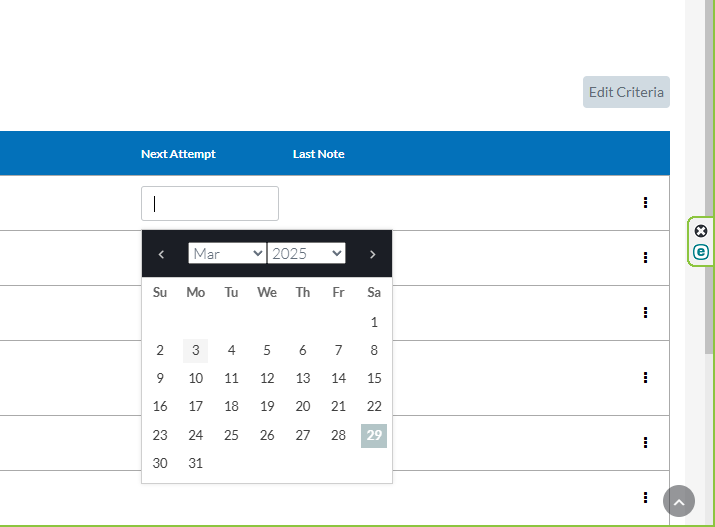Click the green 'e' extension icon
715x527 pixels.
pos(701,252)
